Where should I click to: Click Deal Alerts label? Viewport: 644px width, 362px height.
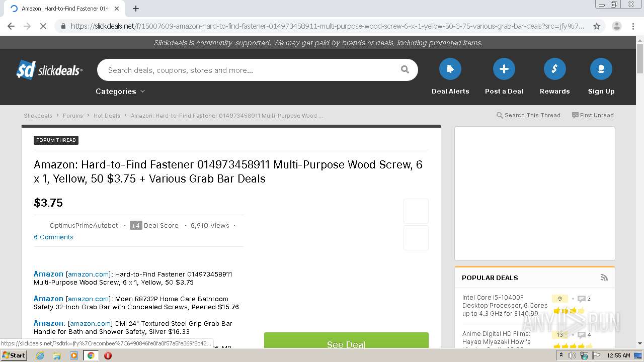(450, 92)
